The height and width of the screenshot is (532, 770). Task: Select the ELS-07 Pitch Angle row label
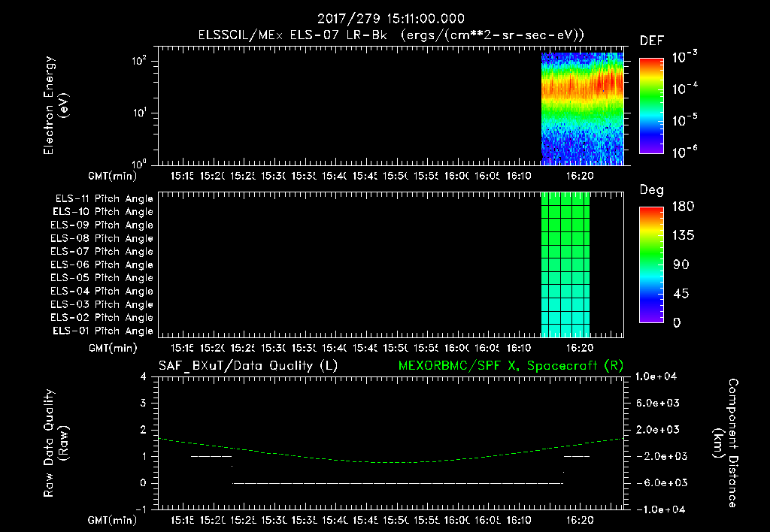tap(102, 252)
